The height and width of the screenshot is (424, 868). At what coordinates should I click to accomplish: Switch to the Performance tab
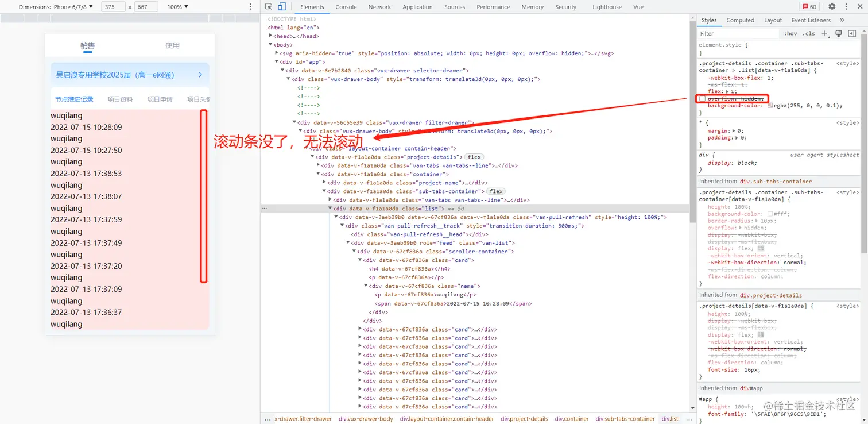coord(493,7)
